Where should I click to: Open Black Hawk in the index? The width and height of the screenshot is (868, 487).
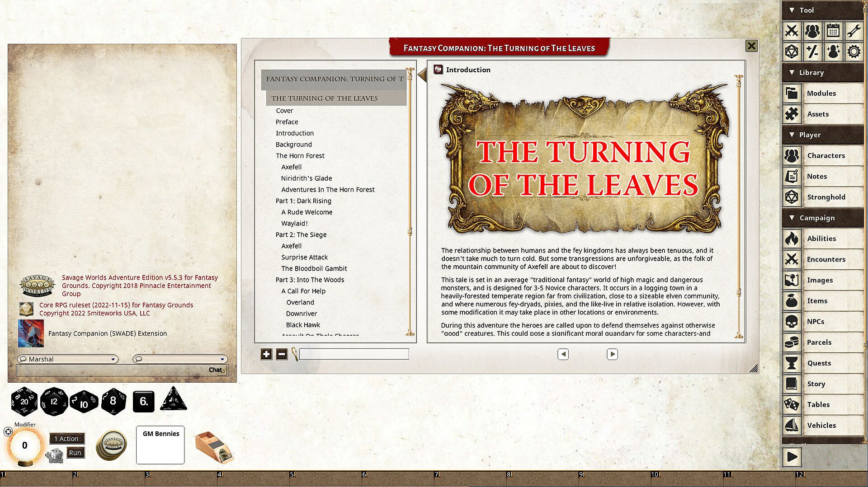click(x=303, y=325)
